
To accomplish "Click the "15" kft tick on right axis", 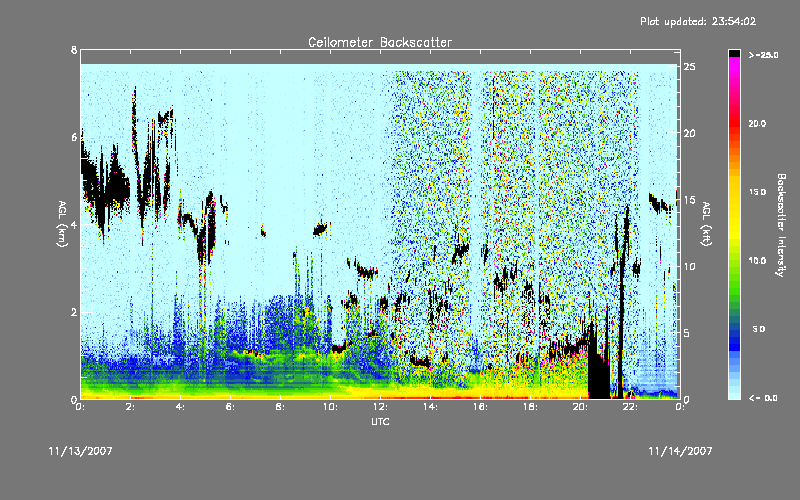I will tap(689, 200).
